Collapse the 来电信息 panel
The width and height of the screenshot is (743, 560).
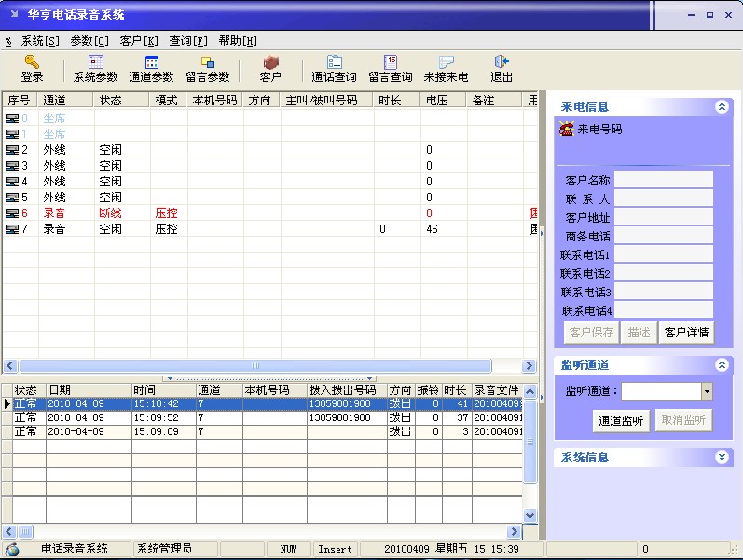[x=721, y=107]
